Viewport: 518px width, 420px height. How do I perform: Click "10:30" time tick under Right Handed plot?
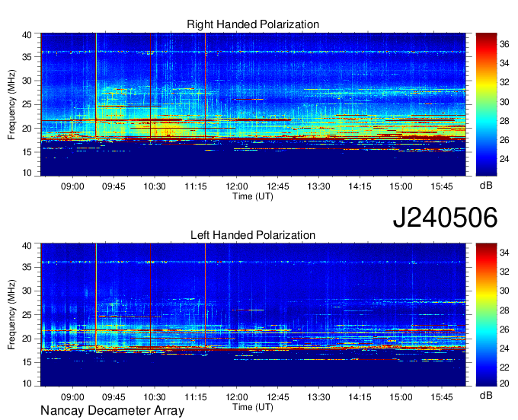click(x=155, y=186)
